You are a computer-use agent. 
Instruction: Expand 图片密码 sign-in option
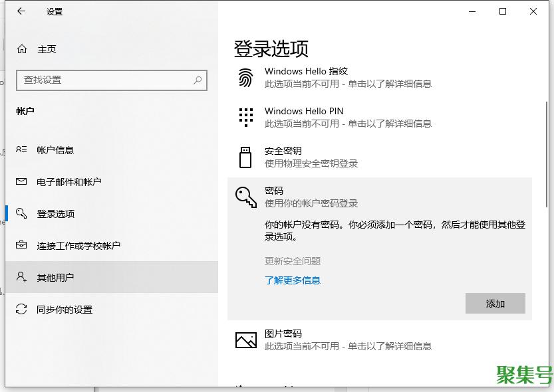tap(380, 340)
